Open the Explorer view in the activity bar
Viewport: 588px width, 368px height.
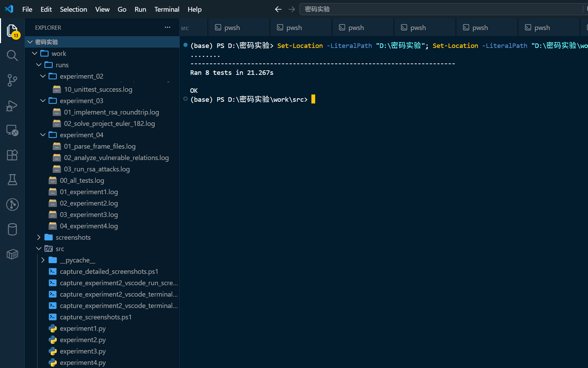tap(12, 31)
